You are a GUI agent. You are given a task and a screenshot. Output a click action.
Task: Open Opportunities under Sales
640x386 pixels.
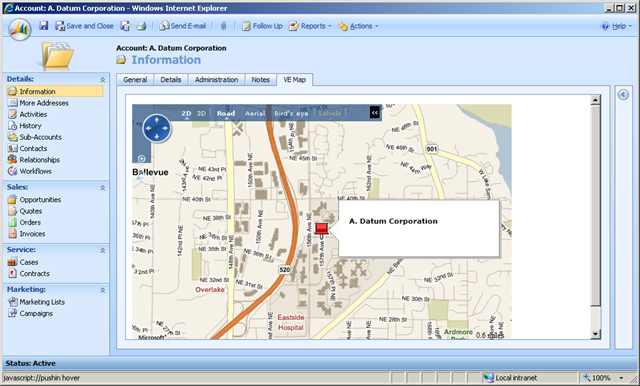coord(35,200)
